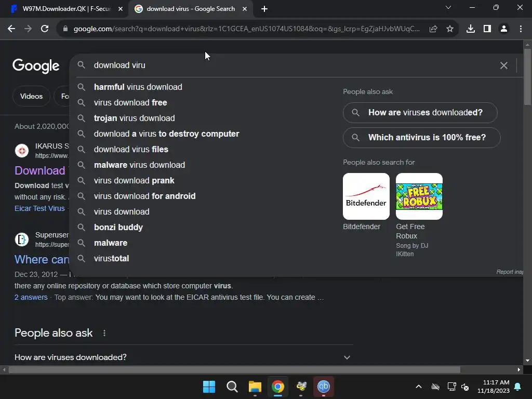532x399 pixels.
Task: Close the W97M.Downloader.QK tab
Action: pos(121,9)
